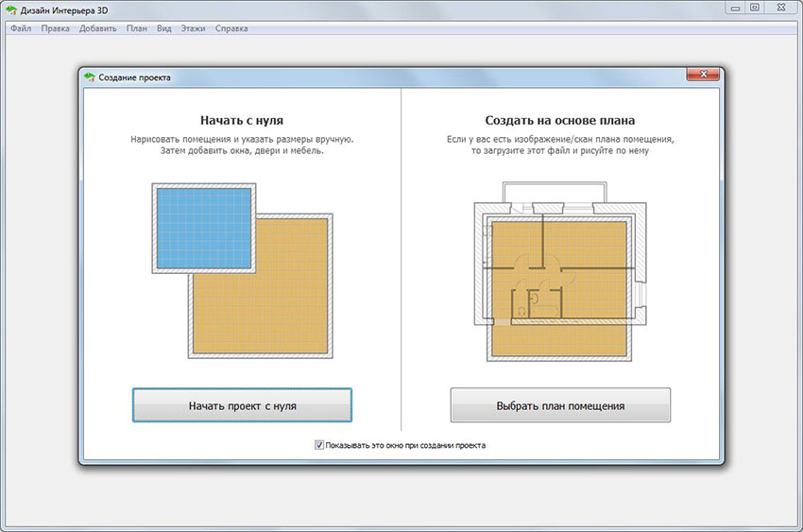This screenshot has height=532, width=803.
Task: Minimize the main application window
Action: coord(735,8)
